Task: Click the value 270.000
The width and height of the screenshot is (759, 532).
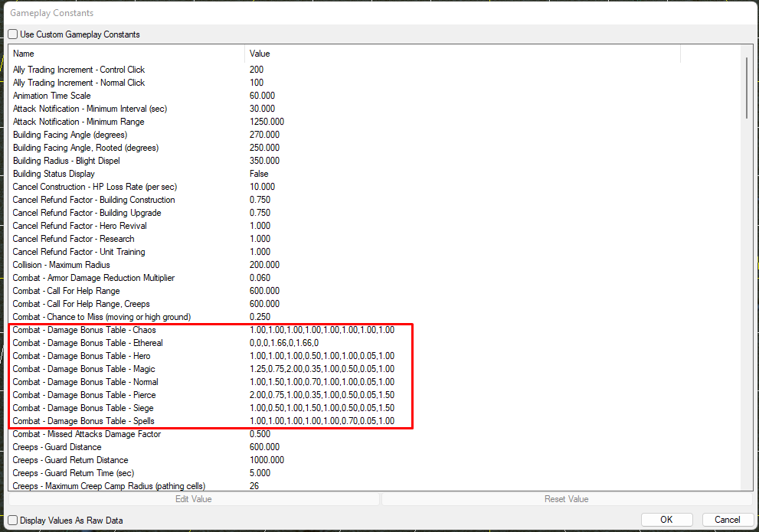Action: tap(265, 135)
